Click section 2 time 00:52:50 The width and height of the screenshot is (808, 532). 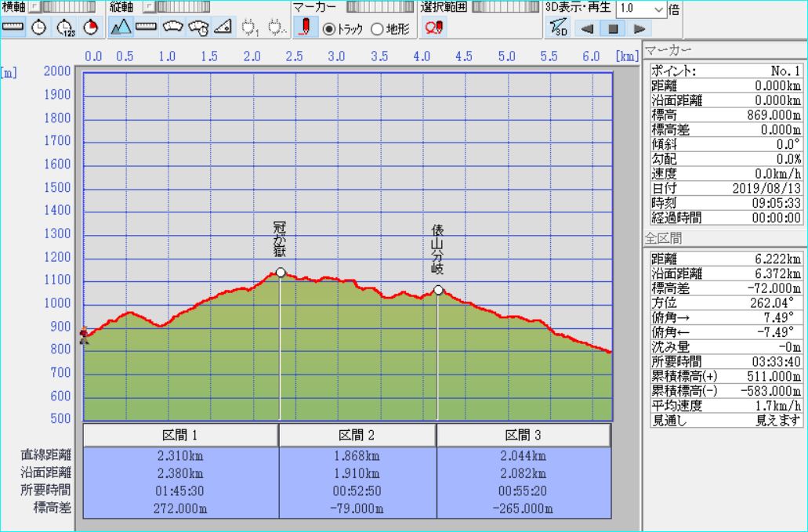357,490
